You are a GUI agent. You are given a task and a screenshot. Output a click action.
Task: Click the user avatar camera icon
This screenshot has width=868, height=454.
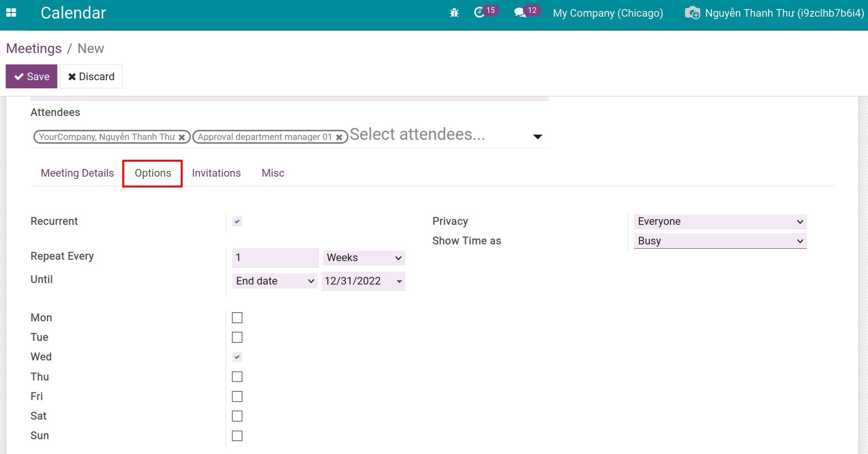[x=692, y=13]
